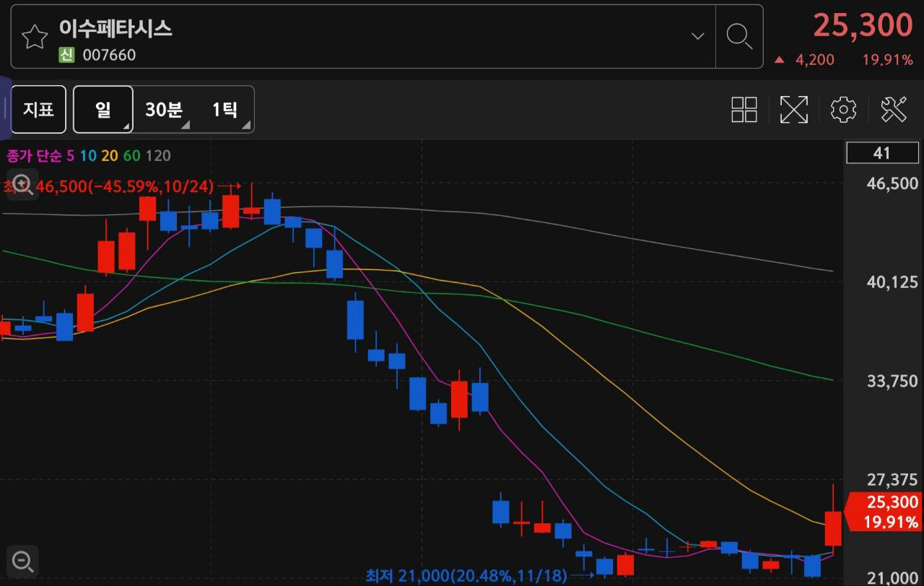Click the price change value 4,200

[815, 60]
